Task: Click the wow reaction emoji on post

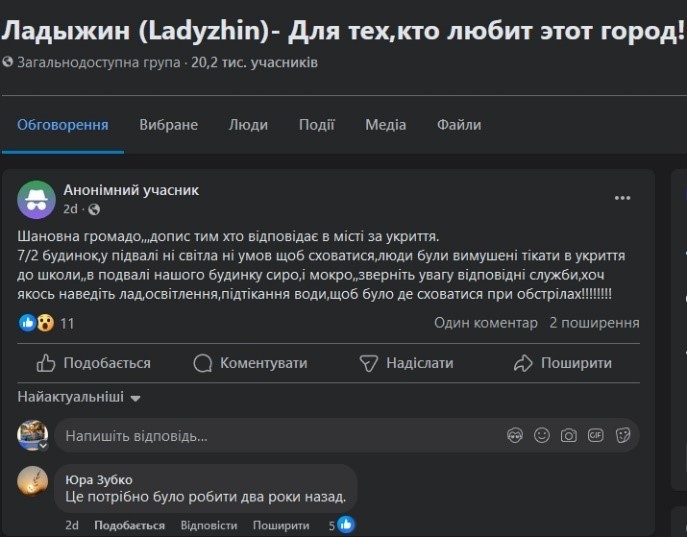Action: click(x=45, y=323)
